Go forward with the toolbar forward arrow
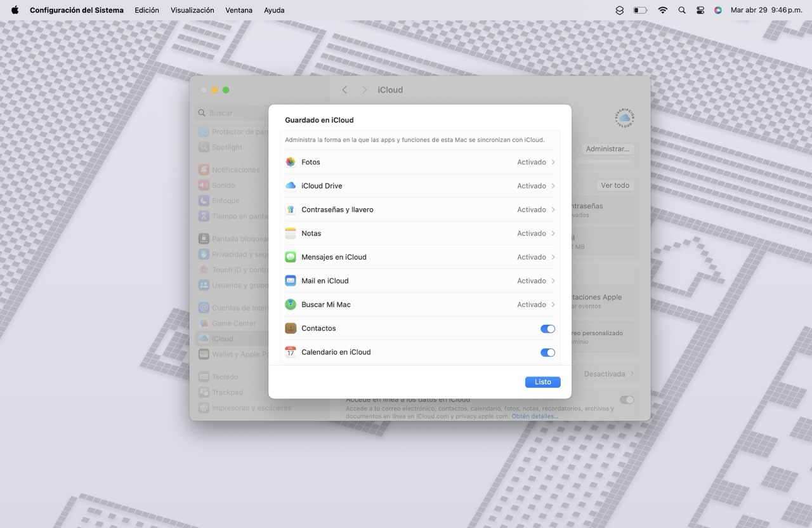 coord(364,90)
